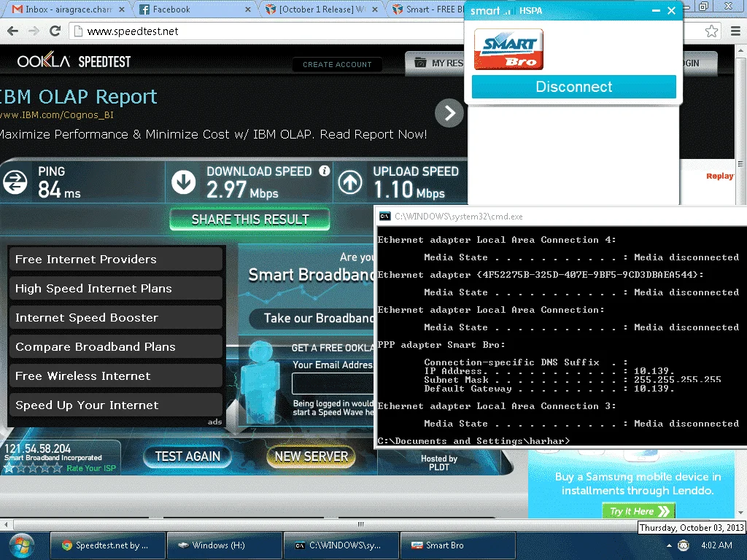Click Take our Broadband survey button
The width and height of the screenshot is (747, 560).
click(x=312, y=318)
